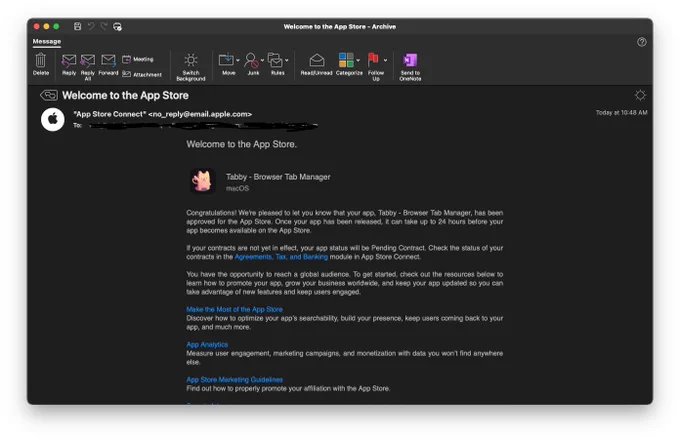Viewport: 680px width, 441px height.
Task: Click the Reply All icon
Action: 88,60
